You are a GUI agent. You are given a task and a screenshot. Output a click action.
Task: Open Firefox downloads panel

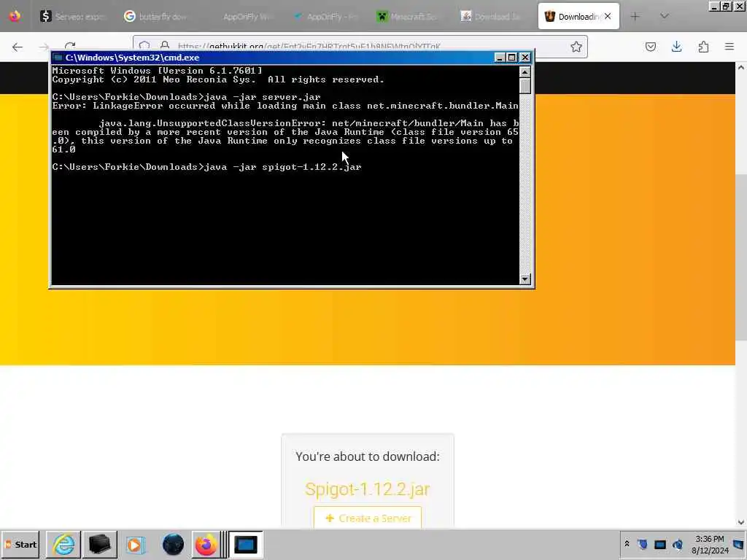676,47
